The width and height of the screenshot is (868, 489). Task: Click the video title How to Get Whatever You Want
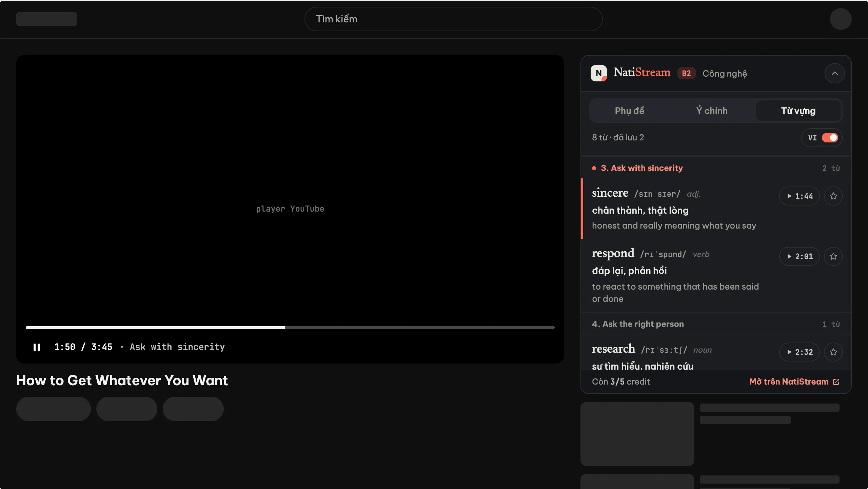pyautogui.click(x=122, y=380)
